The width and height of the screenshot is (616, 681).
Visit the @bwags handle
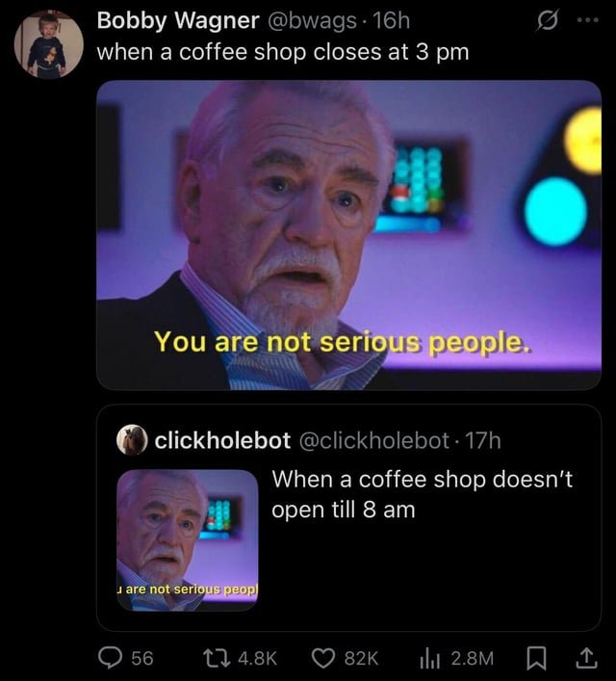click(313, 20)
